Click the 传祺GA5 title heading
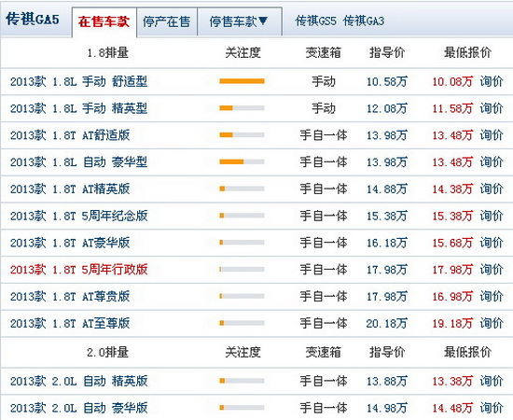513x420 pixels. [x=33, y=20]
